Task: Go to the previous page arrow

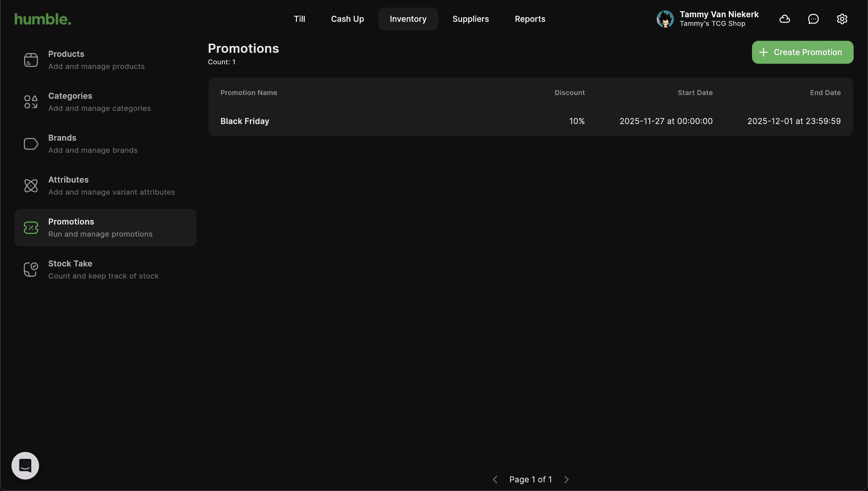Action: [495, 480]
